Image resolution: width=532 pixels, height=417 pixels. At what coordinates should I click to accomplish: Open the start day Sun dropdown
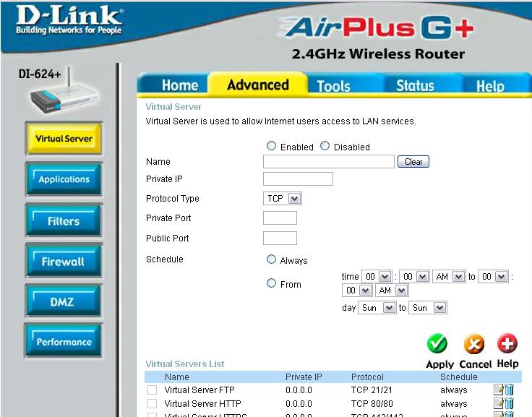tap(377, 308)
